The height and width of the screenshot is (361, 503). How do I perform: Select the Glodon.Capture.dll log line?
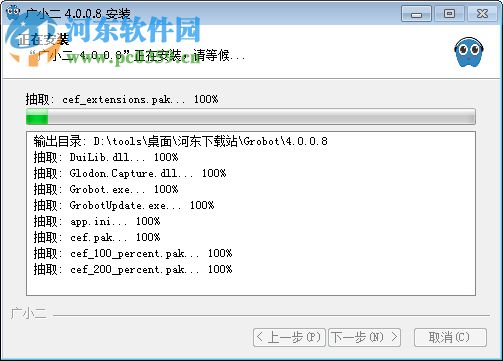[x=130, y=173]
